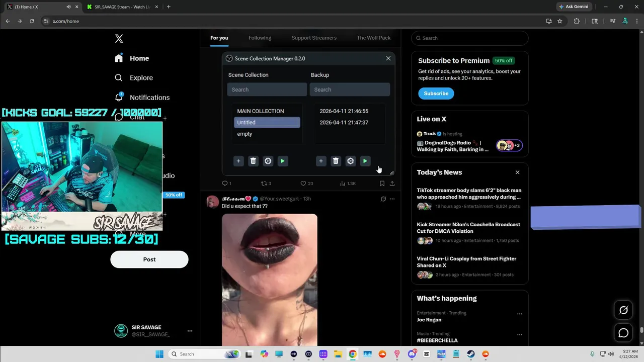The width and height of the screenshot is (644, 362).
Task: Click the Grok icon on Blossom's post
Action: pyautogui.click(x=383, y=199)
